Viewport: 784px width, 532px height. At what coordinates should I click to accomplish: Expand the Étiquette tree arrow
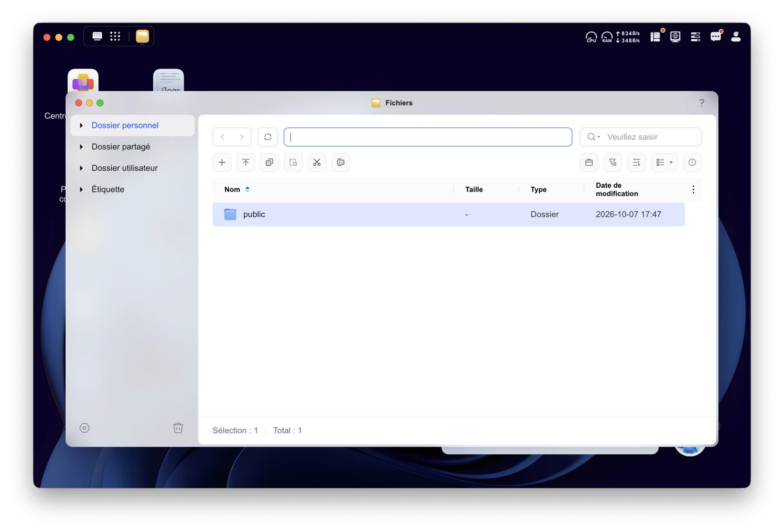(x=81, y=189)
